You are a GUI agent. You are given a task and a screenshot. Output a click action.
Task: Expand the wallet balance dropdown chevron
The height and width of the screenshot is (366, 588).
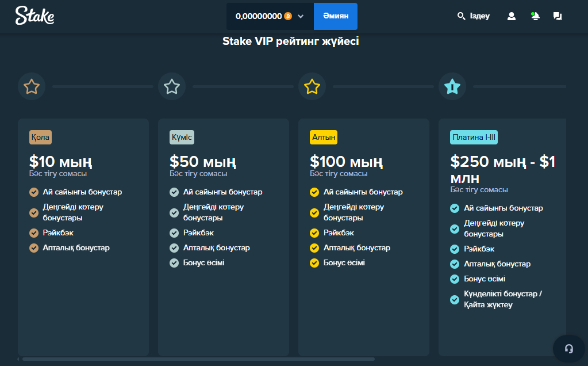[x=301, y=16]
